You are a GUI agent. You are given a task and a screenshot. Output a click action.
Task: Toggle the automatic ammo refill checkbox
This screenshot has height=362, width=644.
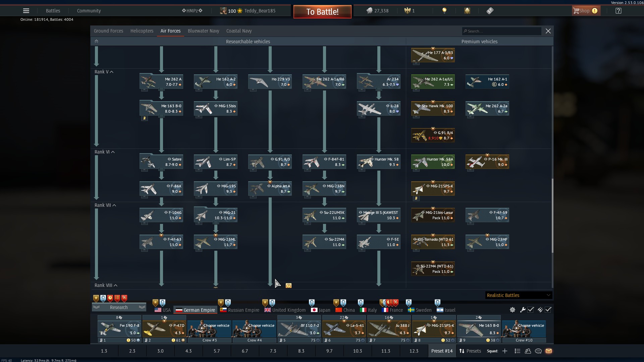click(548, 310)
